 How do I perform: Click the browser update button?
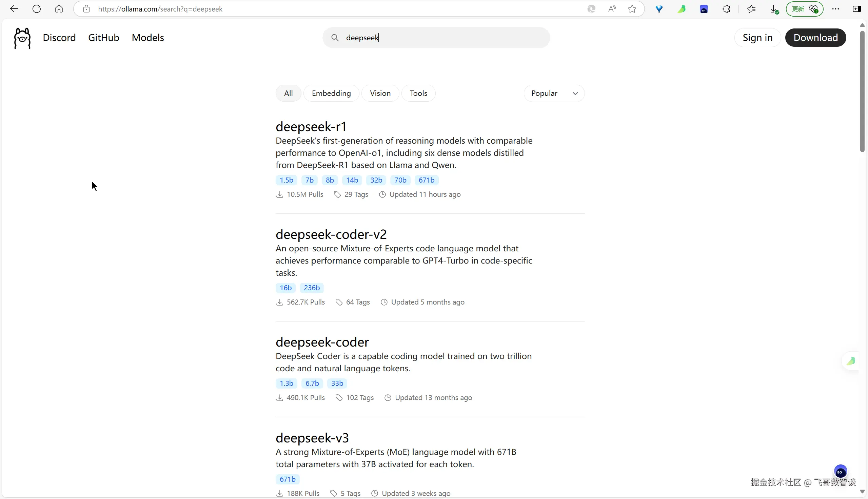point(804,9)
